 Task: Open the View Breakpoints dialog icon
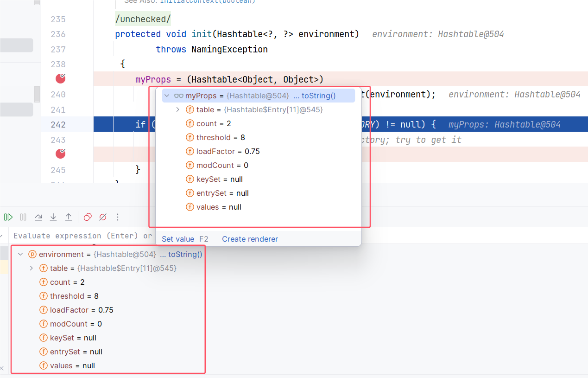88,217
